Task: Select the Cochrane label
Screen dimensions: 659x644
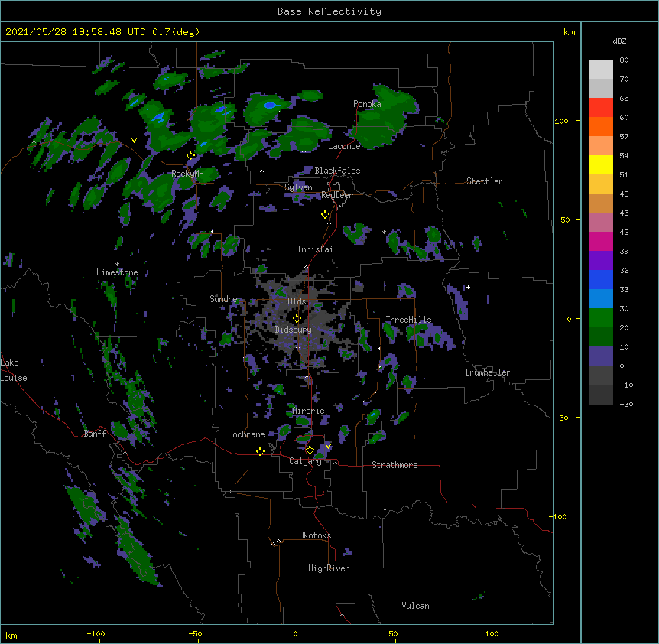Action: point(246,434)
